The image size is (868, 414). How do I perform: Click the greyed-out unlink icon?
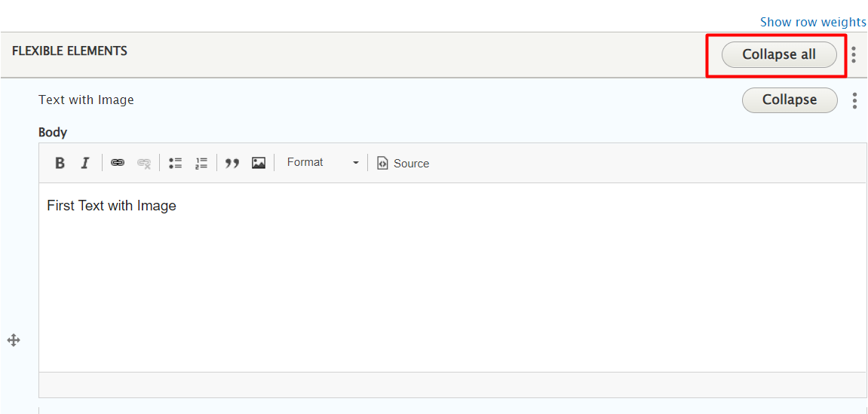click(144, 163)
